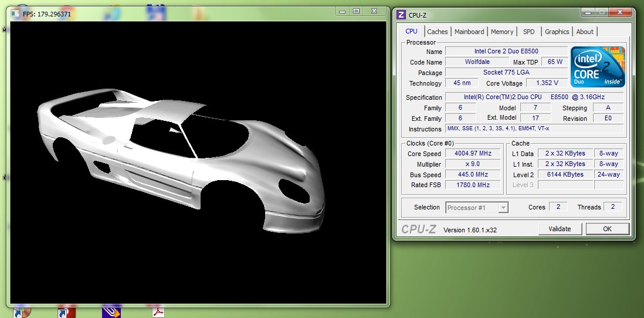Select the SPD tab
Screen dimensions: 644x318
(528, 32)
